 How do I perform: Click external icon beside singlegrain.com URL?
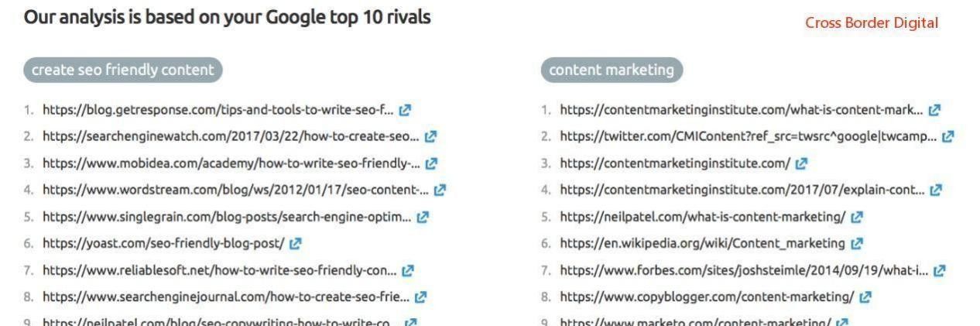[x=423, y=217]
